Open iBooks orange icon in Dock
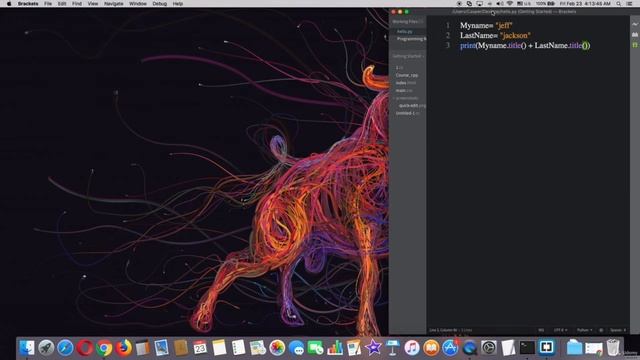Image resolution: width=640 pixels, height=360 pixels. coord(431,348)
